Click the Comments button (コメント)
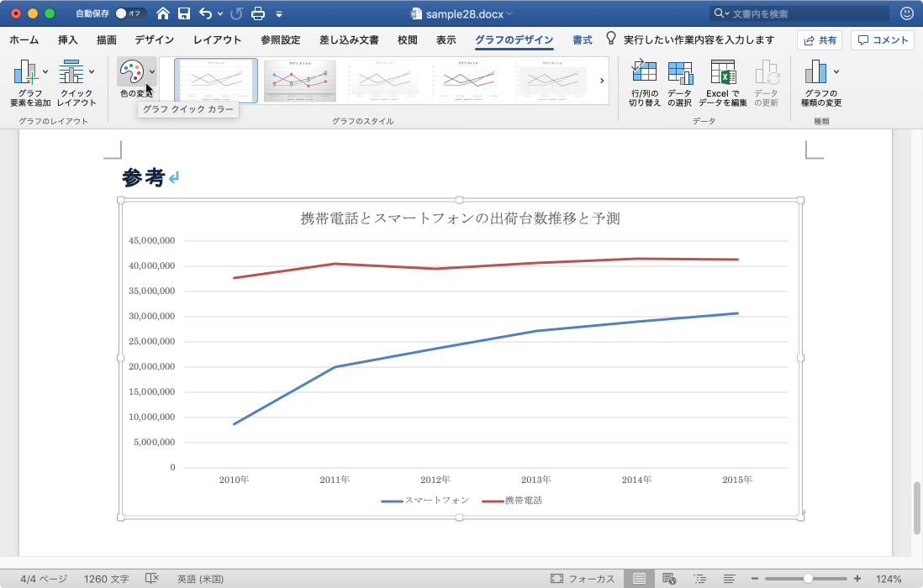Viewport: 923px width, 588px height. click(x=883, y=40)
